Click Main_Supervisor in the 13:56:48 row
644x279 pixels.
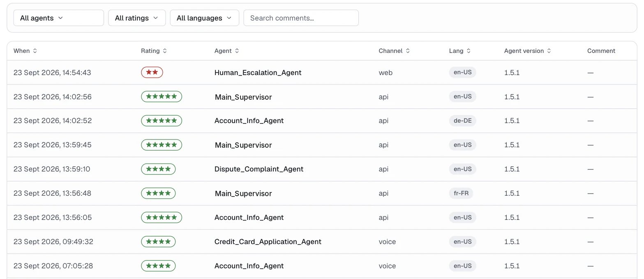243,193
